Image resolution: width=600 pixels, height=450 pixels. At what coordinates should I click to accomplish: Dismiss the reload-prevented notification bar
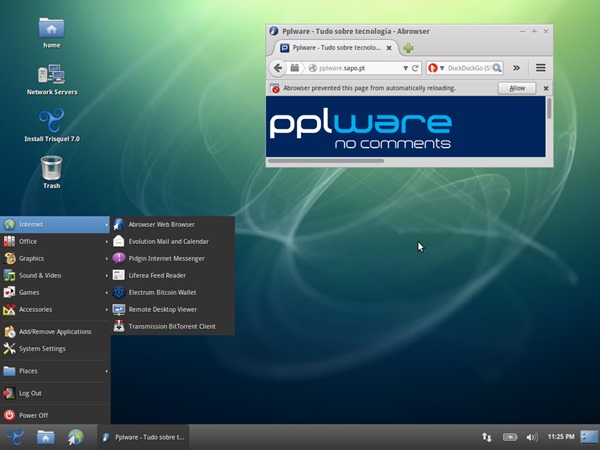point(546,88)
